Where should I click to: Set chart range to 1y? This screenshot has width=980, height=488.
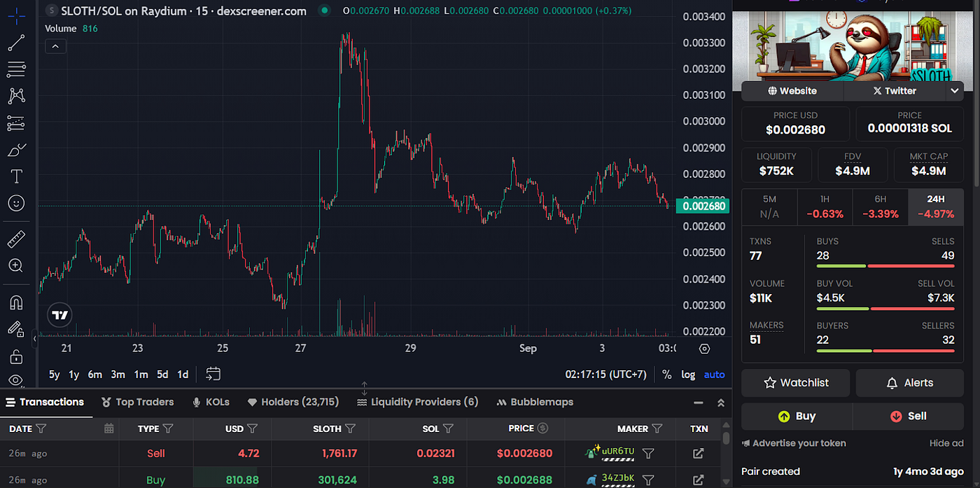click(x=73, y=375)
